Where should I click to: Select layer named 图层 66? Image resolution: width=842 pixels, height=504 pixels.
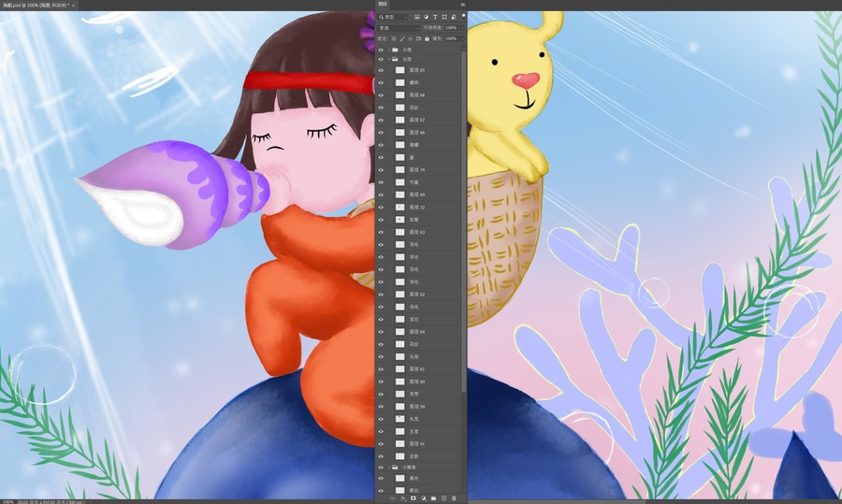point(417,133)
